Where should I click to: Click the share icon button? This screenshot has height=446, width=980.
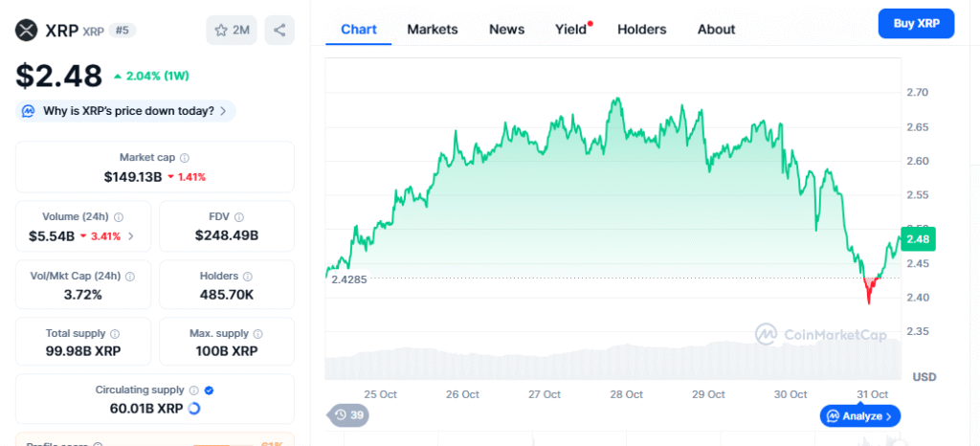pyautogui.click(x=279, y=30)
